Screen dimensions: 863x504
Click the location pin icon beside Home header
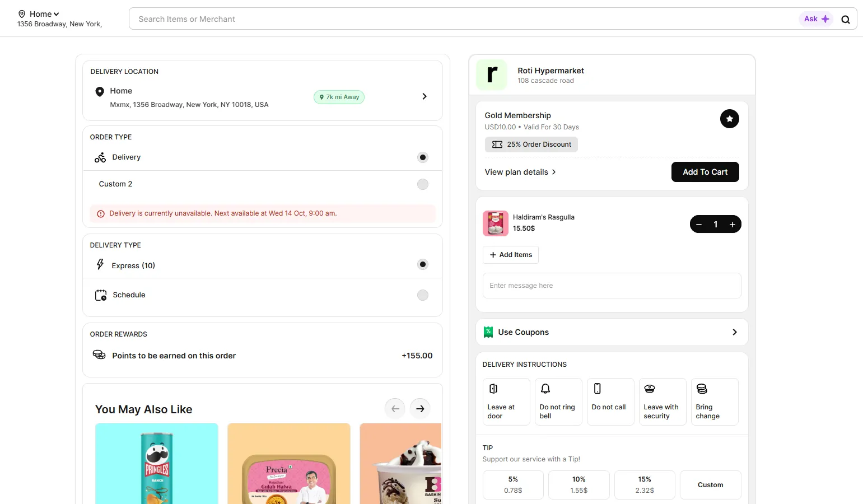point(22,14)
